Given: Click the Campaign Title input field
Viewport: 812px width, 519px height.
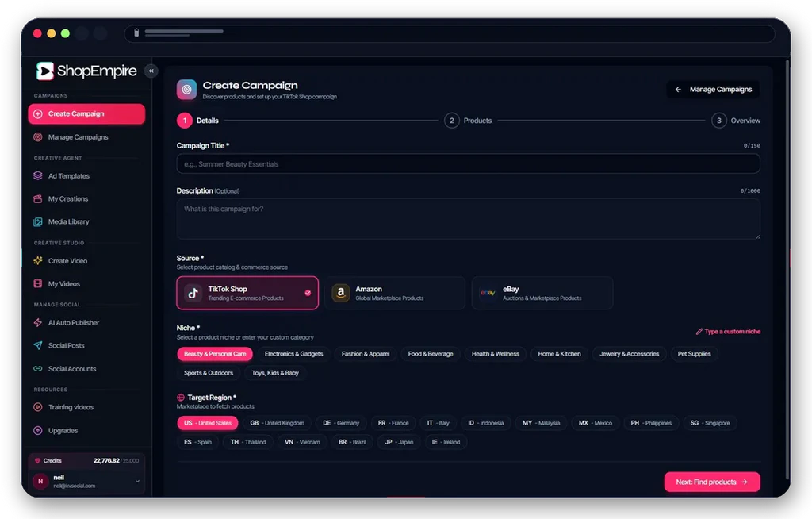Looking at the screenshot, I should tap(468, 163).
